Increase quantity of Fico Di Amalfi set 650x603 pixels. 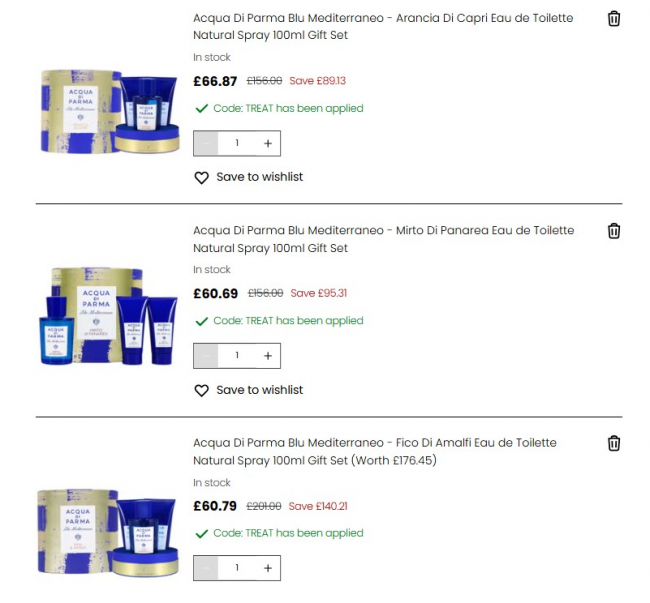point(268,568)
